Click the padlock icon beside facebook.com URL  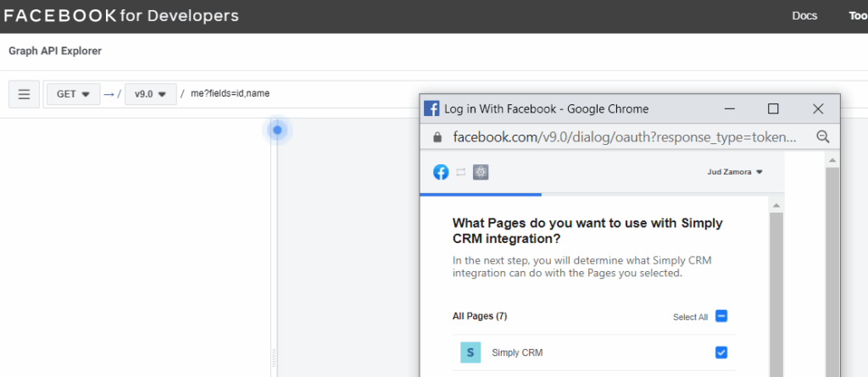coord(437,136)
